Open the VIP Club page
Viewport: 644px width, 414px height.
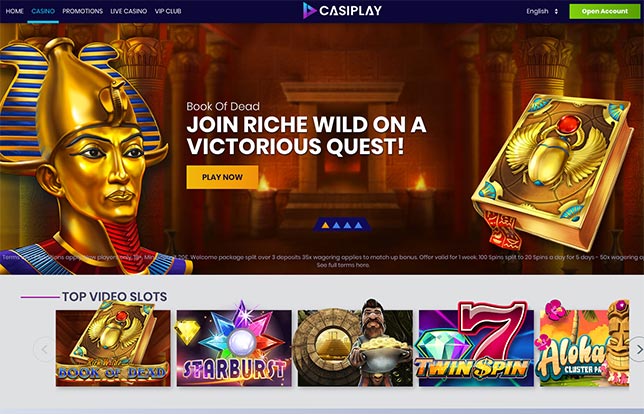168,11
